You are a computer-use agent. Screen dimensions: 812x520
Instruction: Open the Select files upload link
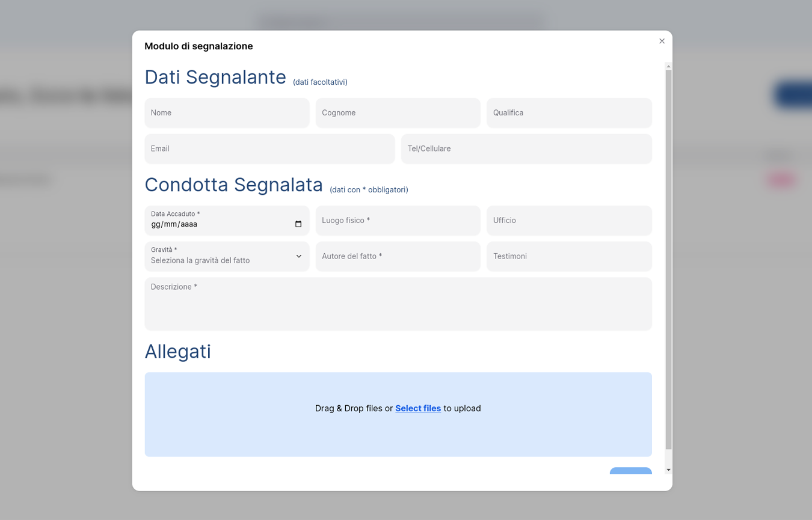418,409
